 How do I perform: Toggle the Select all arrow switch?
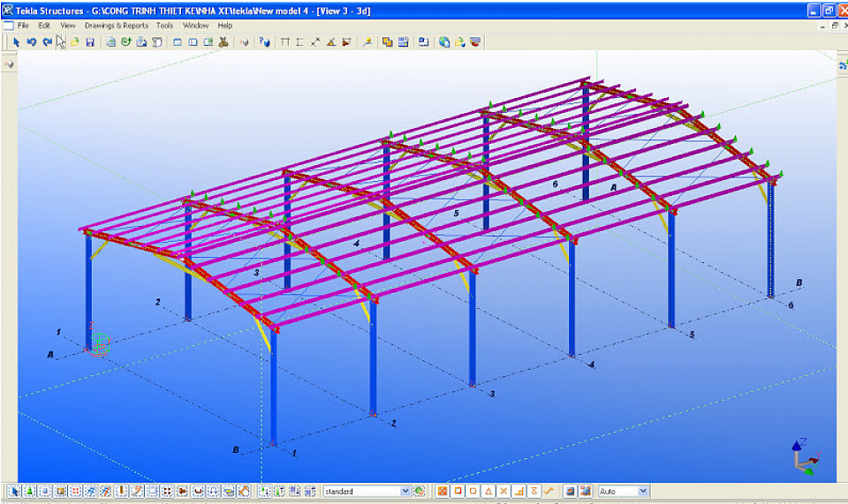coord(15,491)
